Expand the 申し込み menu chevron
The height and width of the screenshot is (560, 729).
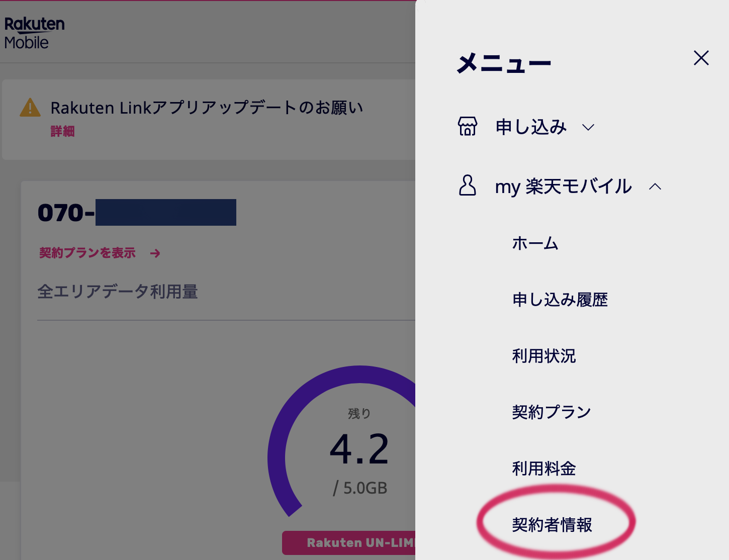coord(588,127)
